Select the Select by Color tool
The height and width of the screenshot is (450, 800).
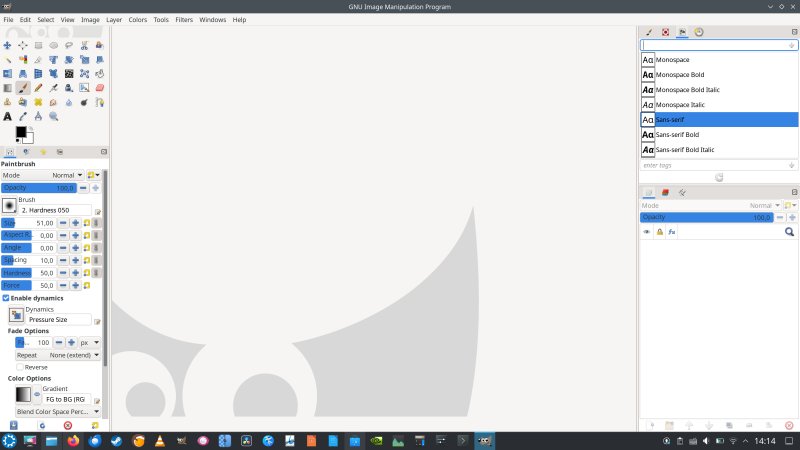click(x=23, y=60)
